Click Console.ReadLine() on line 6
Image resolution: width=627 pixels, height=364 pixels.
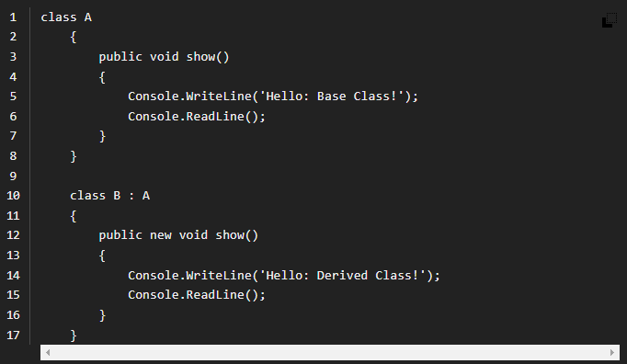(197, 117)
